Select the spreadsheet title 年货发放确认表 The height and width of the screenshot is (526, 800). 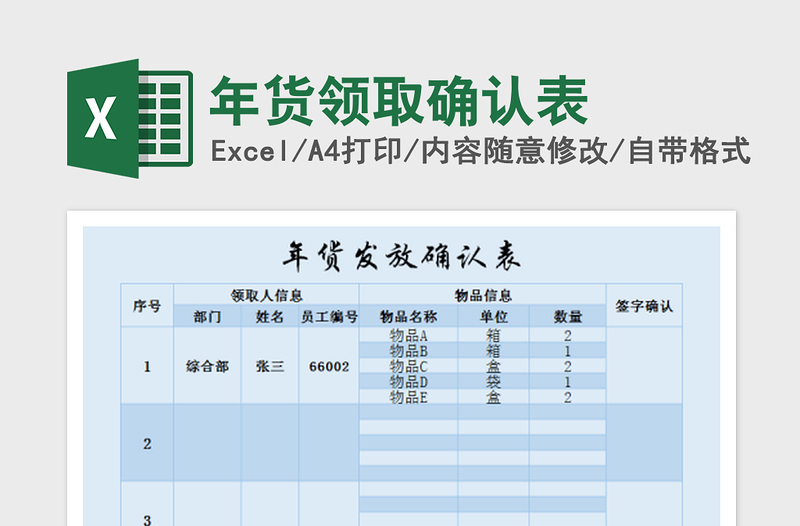(402, 256)
